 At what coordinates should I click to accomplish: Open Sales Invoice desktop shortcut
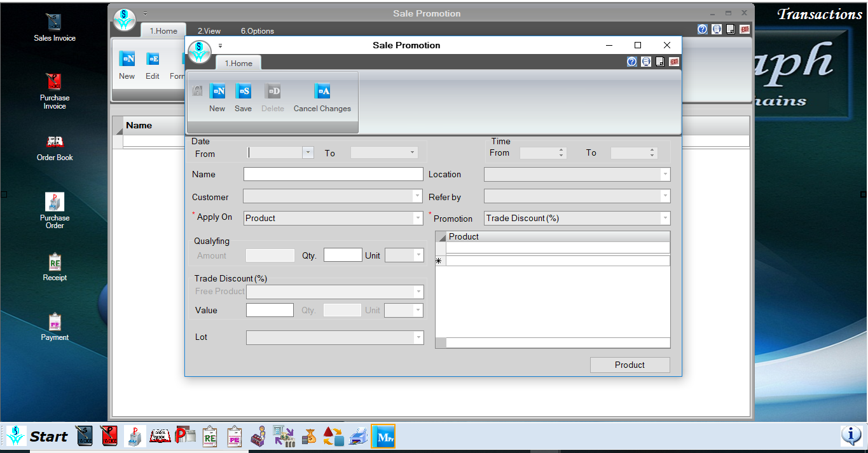pos(55,27)
